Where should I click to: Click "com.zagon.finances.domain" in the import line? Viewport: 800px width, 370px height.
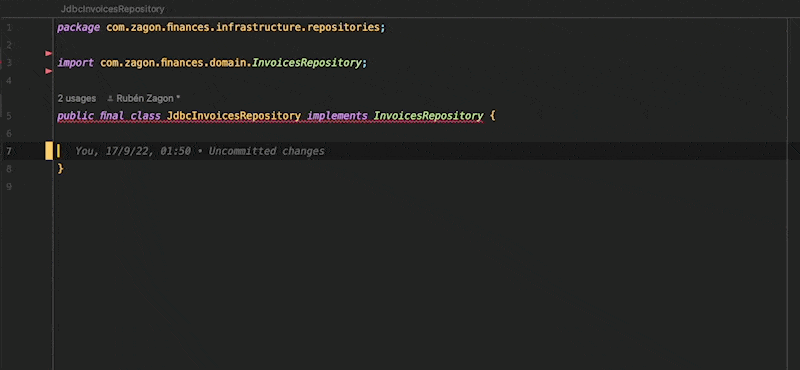[174, 63]
